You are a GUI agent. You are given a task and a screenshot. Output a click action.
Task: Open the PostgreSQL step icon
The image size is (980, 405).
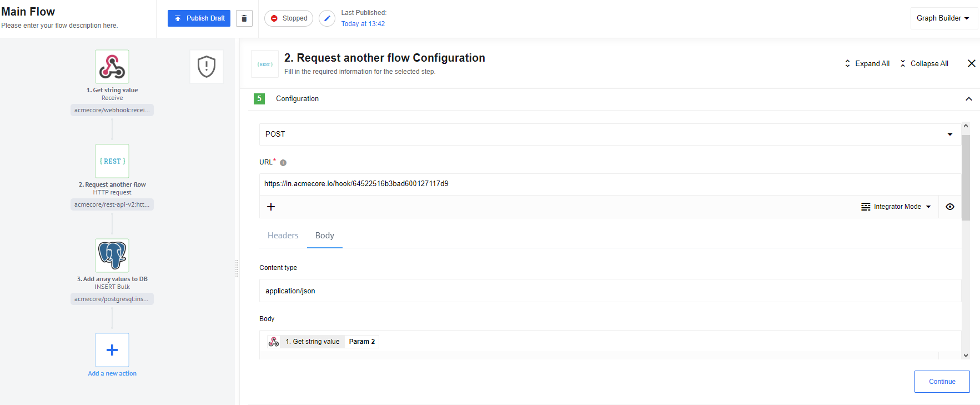coord(112,256)
